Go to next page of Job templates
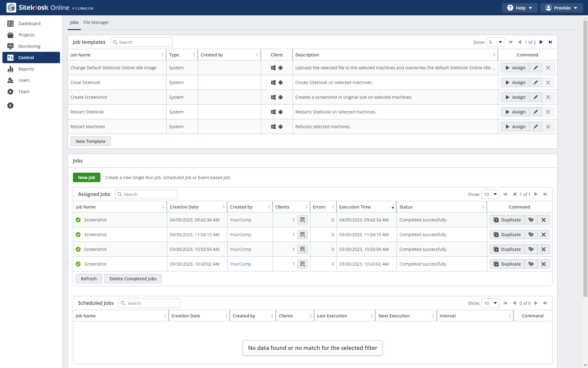The height and width of the screenshot is (368, 588). click(541, 42)
